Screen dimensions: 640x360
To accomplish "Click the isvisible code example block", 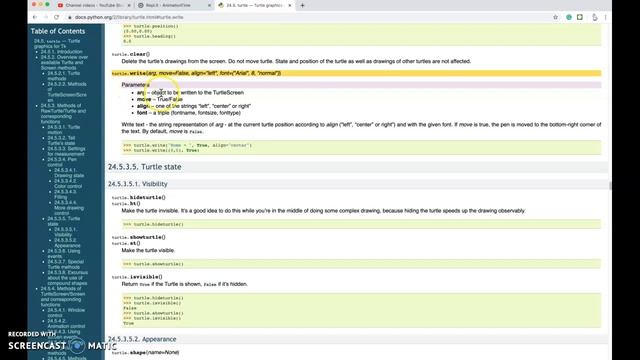I will (361, 310).
